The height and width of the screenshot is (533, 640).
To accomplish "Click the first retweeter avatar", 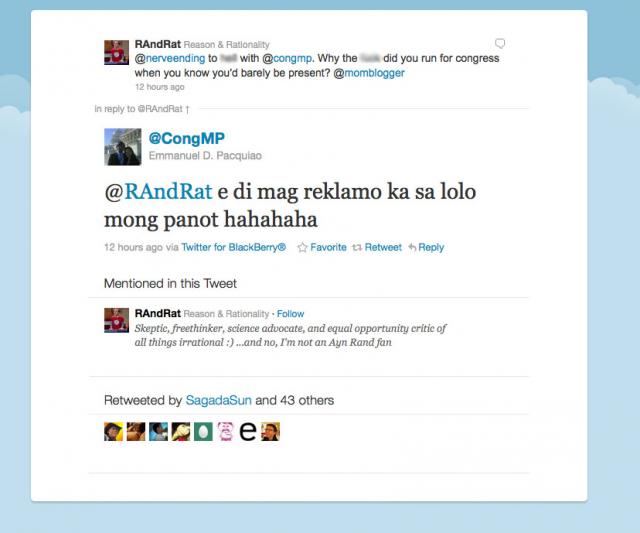I will point(113,431).
